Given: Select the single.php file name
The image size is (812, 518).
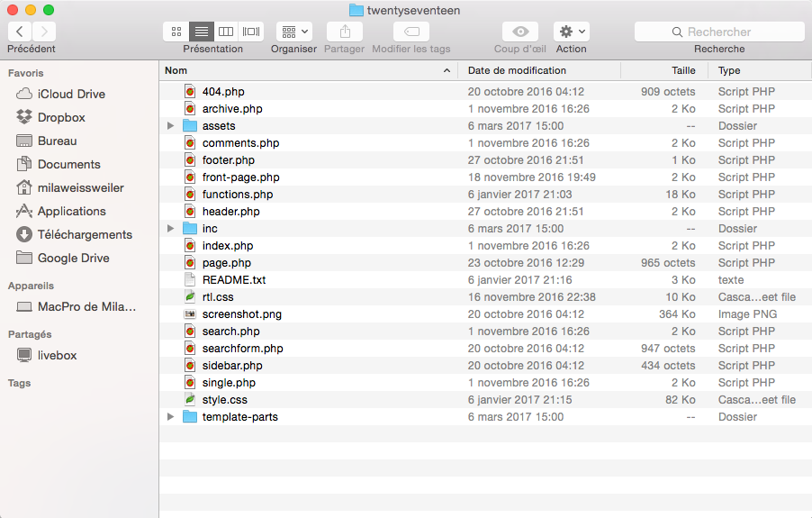Looking at the screenshot, I should pyautogui.click(x=229, y=382).
